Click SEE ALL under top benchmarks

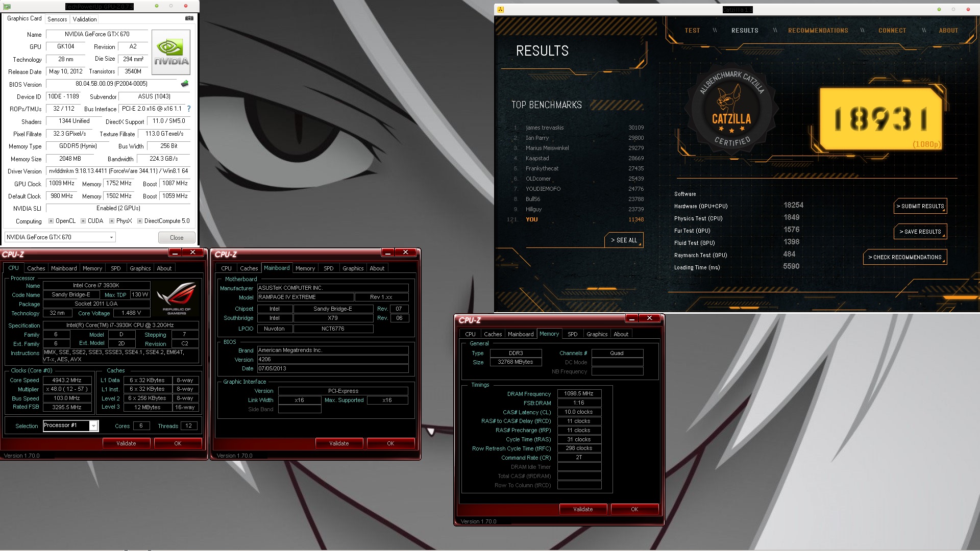(624, 240)
